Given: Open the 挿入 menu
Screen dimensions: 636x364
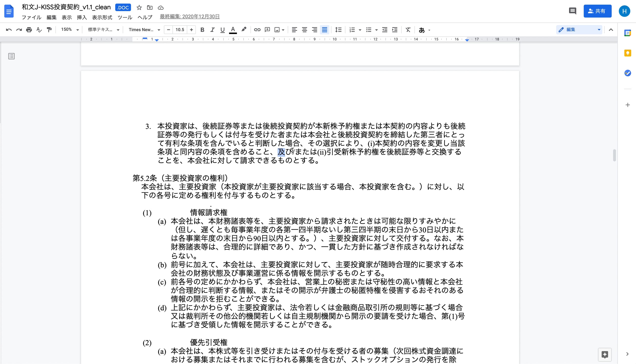Looking at the screenshot, I should (81, 17).
